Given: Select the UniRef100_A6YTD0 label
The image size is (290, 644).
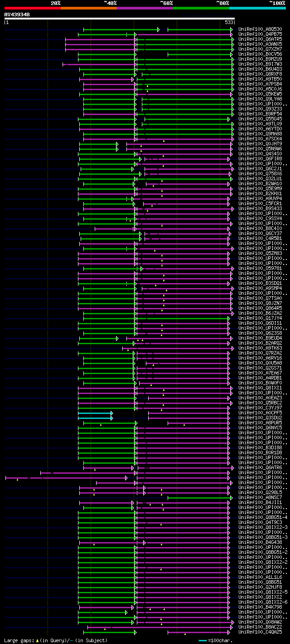Looking at the screenshot, I should pos(260,129).
